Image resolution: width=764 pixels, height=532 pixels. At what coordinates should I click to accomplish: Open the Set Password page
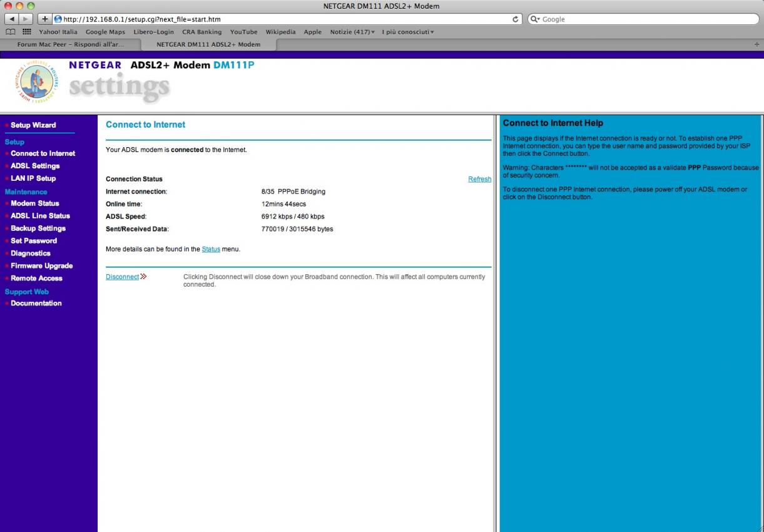point(34,241)
